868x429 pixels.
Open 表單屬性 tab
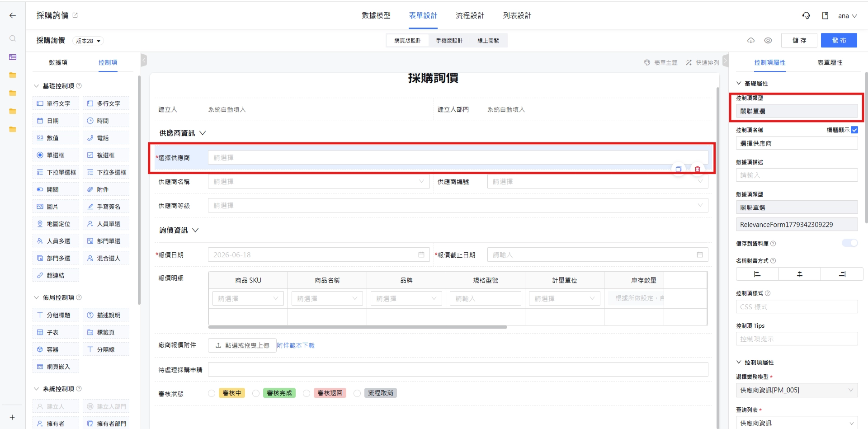click(830, 62)
